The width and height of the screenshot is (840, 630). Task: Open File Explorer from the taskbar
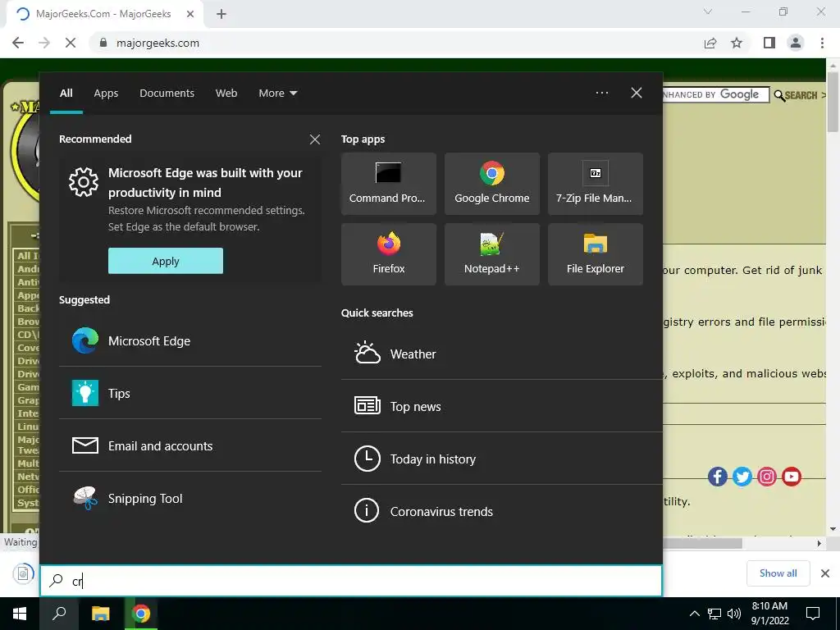tap(100, 614)
